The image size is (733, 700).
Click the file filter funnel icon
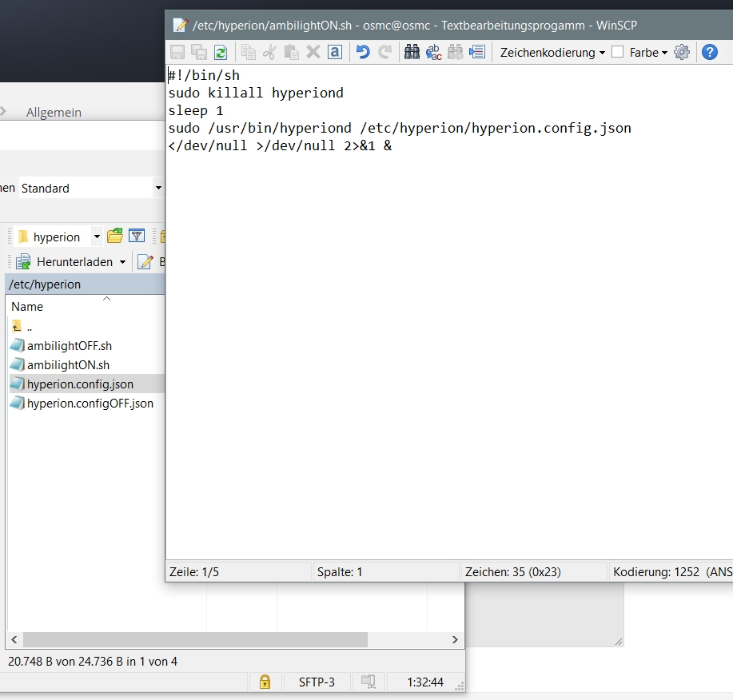(x=137, y=236)
